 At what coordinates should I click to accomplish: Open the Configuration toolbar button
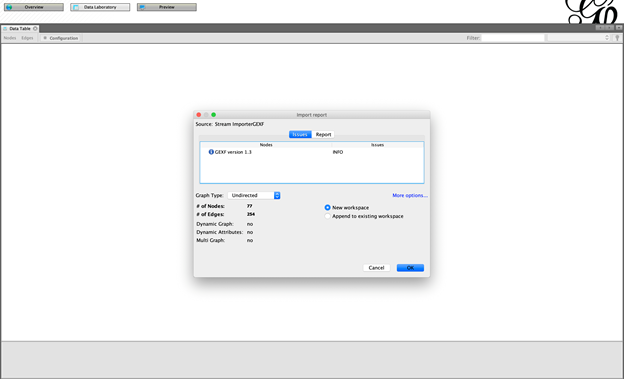click(x=61, y=38)
